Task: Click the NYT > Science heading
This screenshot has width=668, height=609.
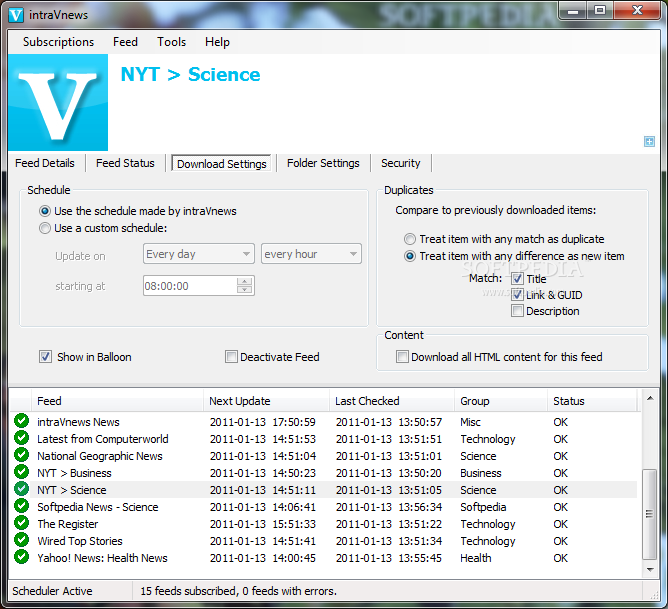Action: point(190,75)
